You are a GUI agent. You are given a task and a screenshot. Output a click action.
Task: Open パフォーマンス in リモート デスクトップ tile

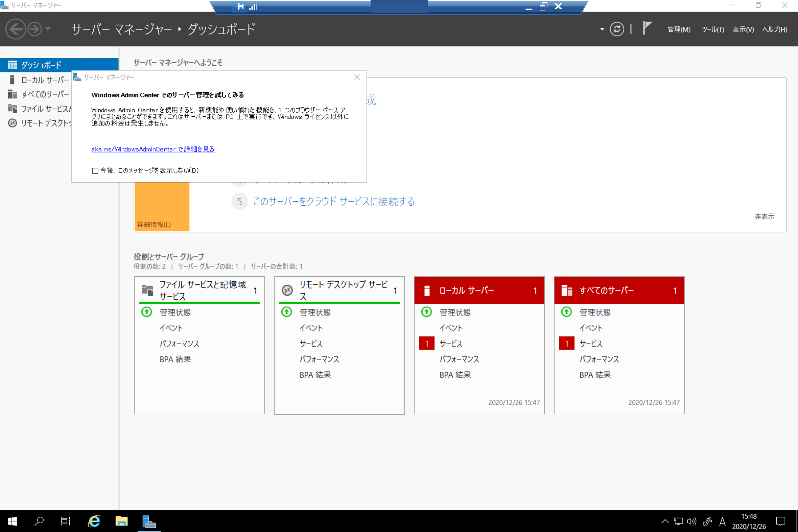tap(320, 359)
